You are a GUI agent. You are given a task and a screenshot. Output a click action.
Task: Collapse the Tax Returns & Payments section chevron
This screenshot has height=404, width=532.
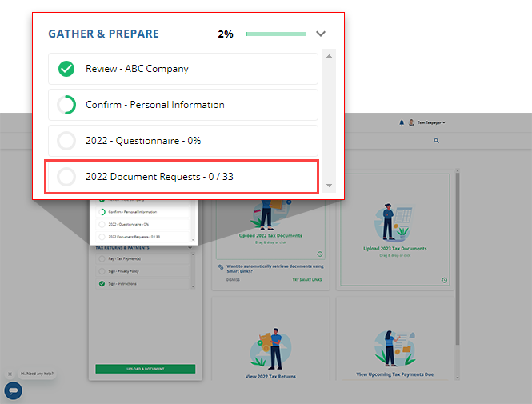click(190, 248)
